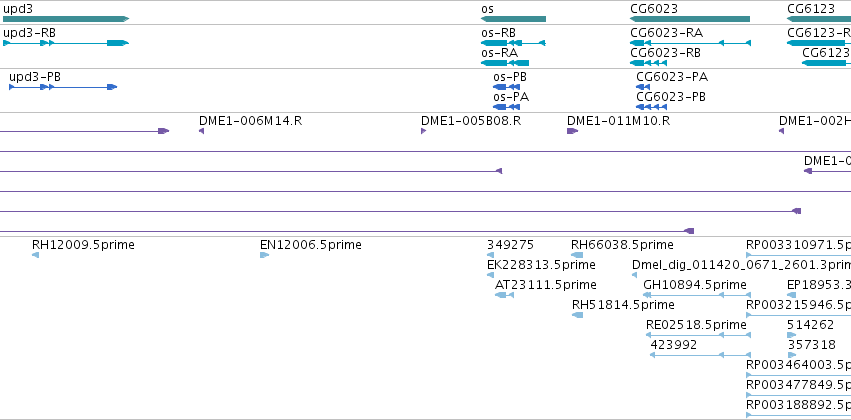This screenshot has height=420, width=851.
Task: Select the CG6023-PA protein feature
Action: pyautogui.click(x=643, y=87)
